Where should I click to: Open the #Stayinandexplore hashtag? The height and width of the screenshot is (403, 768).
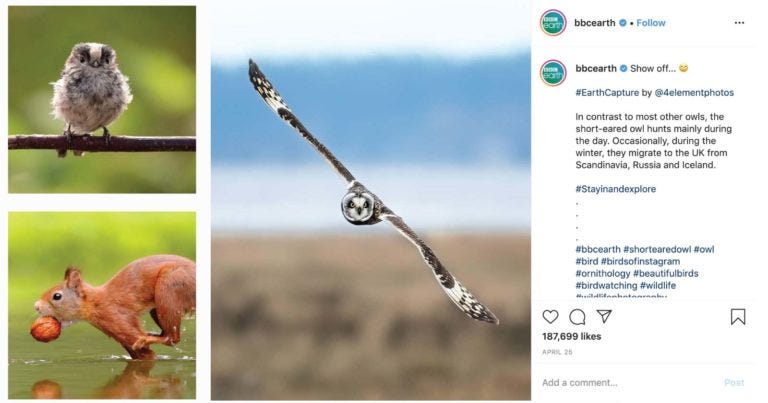(x=615, y=189)
